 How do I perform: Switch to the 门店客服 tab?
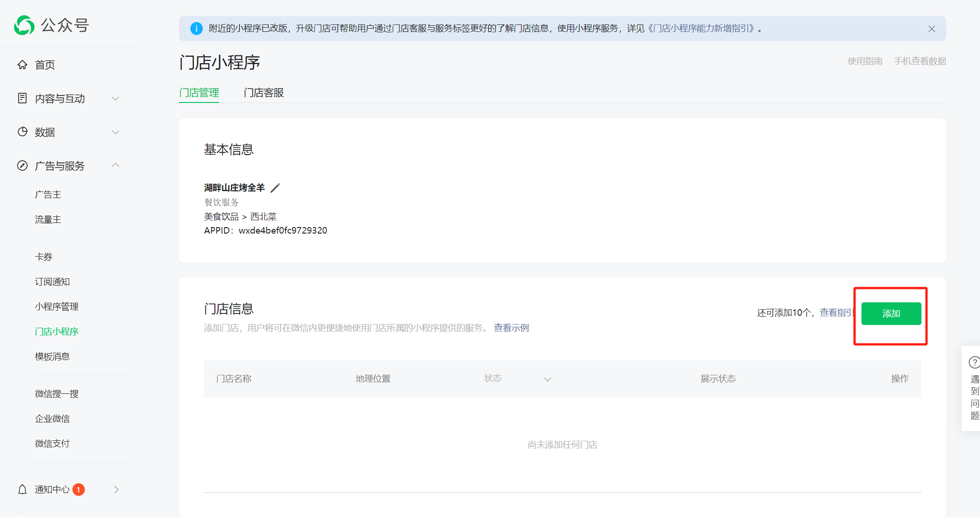[x=263, y=93]
